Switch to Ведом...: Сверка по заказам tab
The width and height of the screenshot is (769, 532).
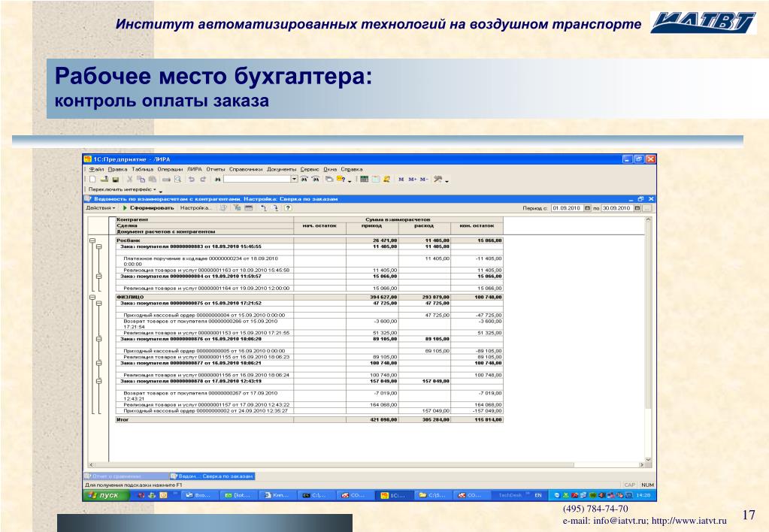pos(212,476)
